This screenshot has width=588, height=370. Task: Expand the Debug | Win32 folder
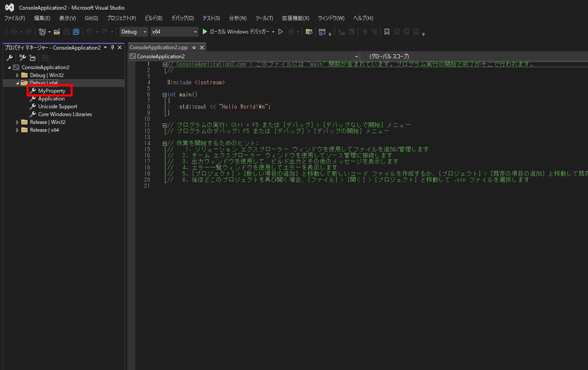(x=18, y=75)
